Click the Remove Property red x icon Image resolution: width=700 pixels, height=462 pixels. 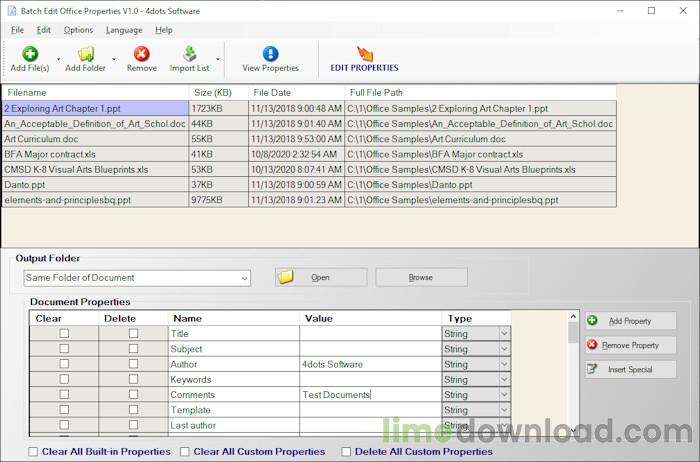click(x=592, y=345)
